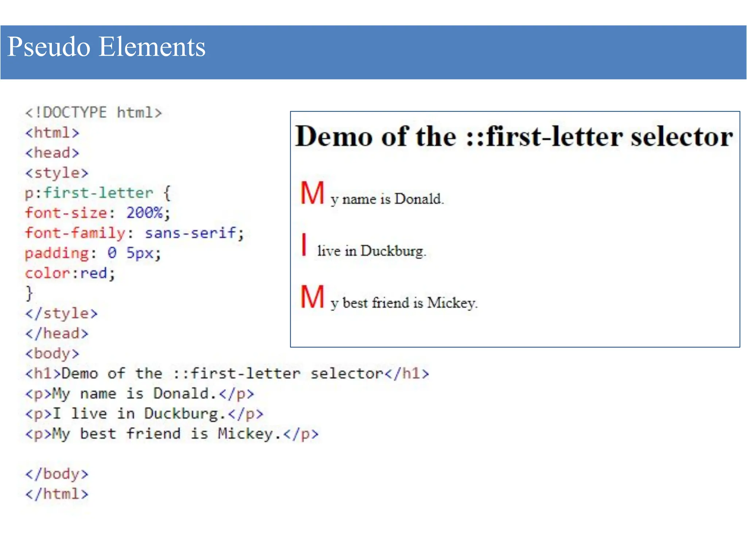Viewport: 747px width, 560px height.
Task: Click the red 'M' before 'y best friend'
Action: 312,297
